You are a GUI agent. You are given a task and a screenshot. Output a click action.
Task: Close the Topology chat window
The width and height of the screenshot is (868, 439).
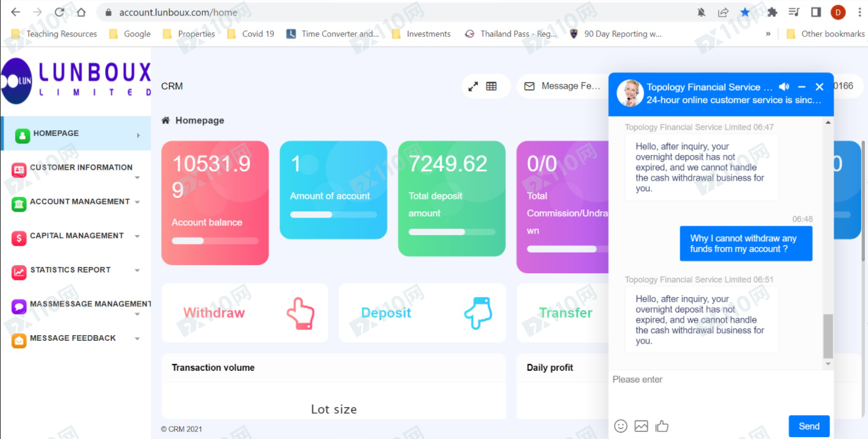click(x=819, y=87)
